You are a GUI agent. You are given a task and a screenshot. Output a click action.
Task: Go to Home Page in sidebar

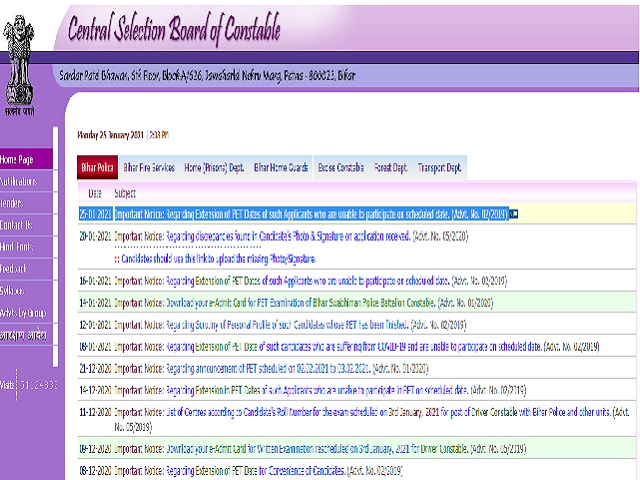(x=26, y=159)
